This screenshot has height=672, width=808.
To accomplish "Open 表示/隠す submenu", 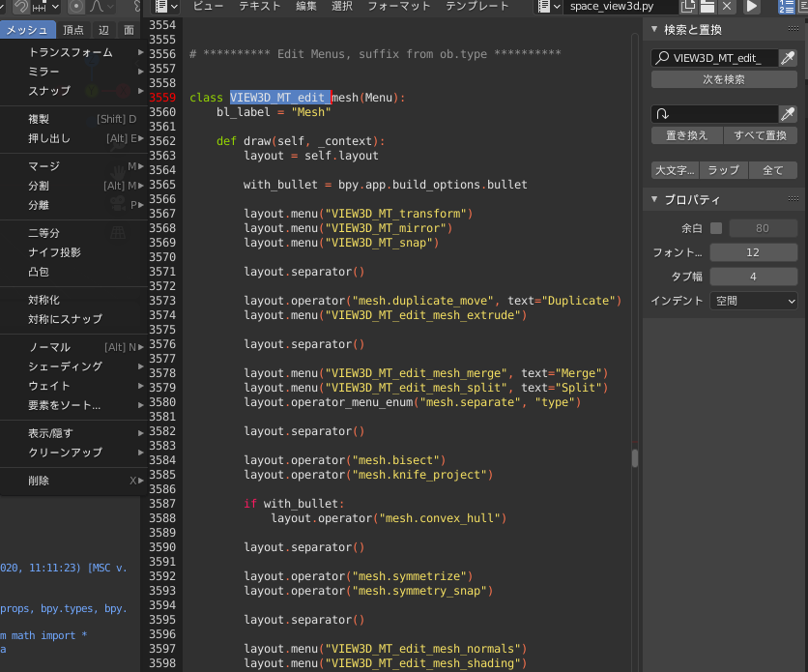I will click(73, 433).
